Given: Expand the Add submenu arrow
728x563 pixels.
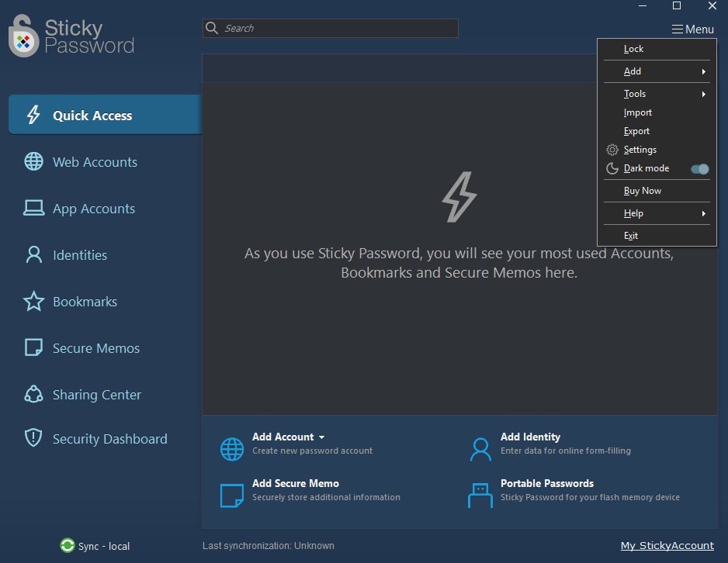Looking at the screenshot, I should click(x=704, y=71).
